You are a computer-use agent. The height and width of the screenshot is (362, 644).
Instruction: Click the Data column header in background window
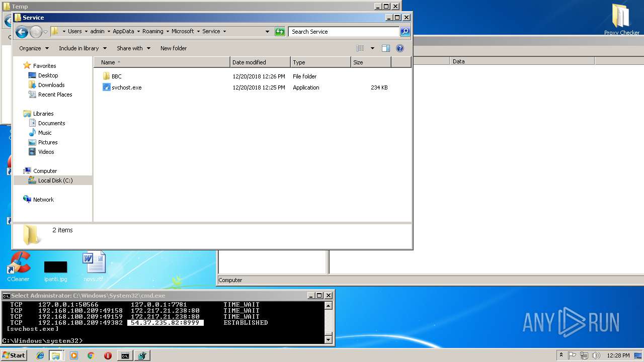522,61
